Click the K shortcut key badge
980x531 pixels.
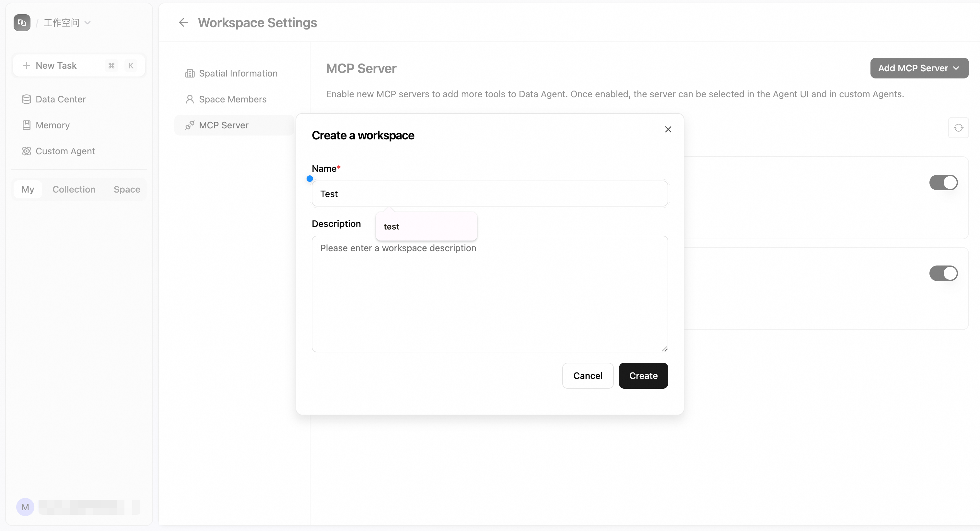[x=131, y=65]
